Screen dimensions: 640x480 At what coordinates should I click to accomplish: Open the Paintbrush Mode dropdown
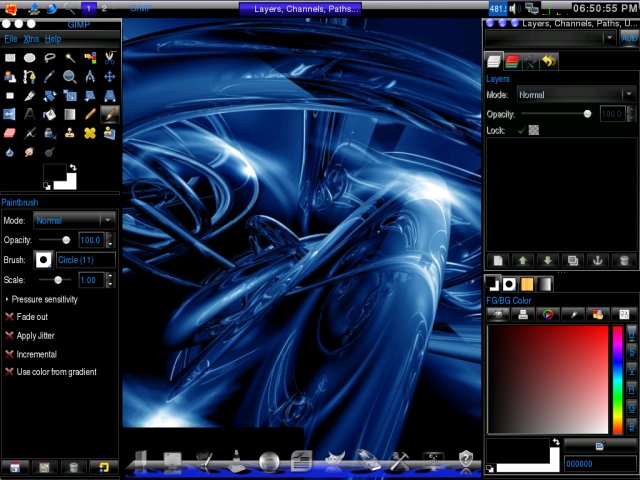pos(74,220)
